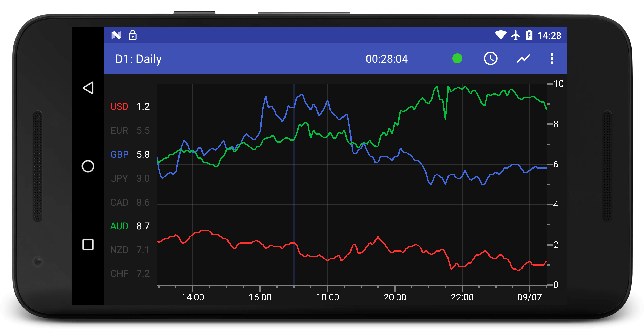Open the D1: Daily timeframe selector
Image resolution: width=644 pixels, height=335 pixels.
[138, 58]
